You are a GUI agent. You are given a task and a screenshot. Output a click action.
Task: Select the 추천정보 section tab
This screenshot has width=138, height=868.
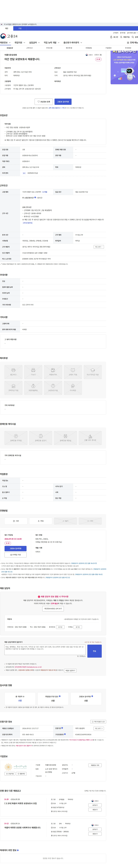coord(128,48)
